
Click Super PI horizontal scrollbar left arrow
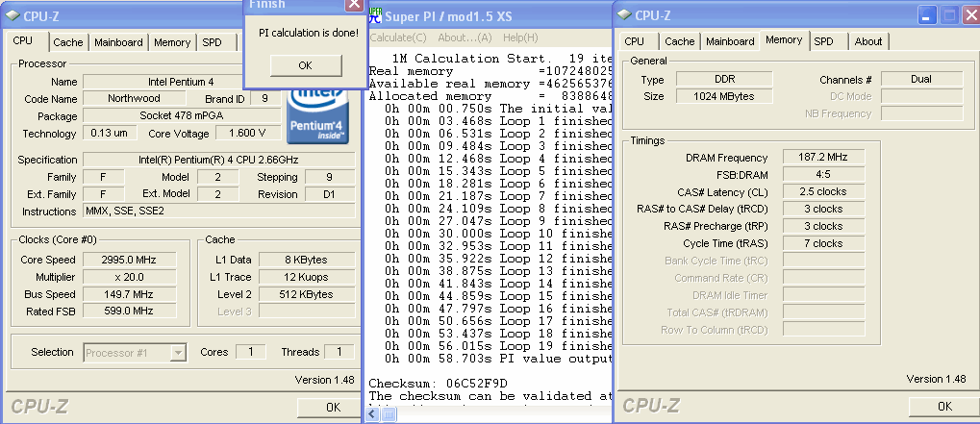point(373,414)
